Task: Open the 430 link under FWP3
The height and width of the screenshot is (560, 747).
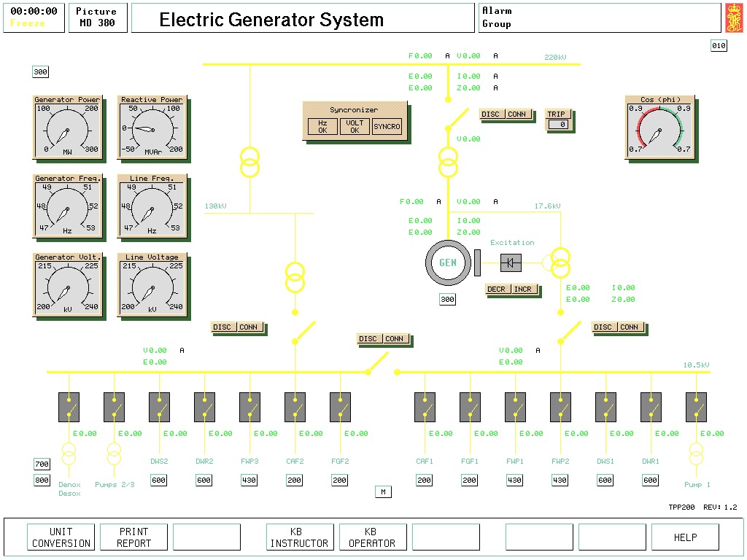Action: tap(249, 480)
